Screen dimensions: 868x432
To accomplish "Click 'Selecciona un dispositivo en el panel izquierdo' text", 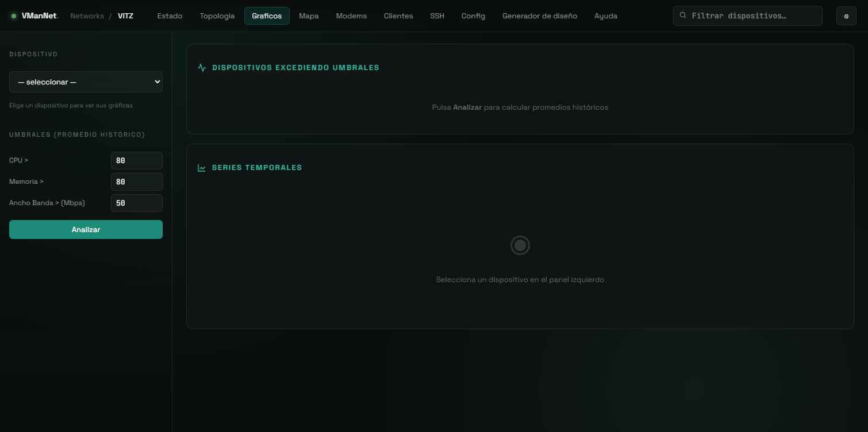I will 520,280.
